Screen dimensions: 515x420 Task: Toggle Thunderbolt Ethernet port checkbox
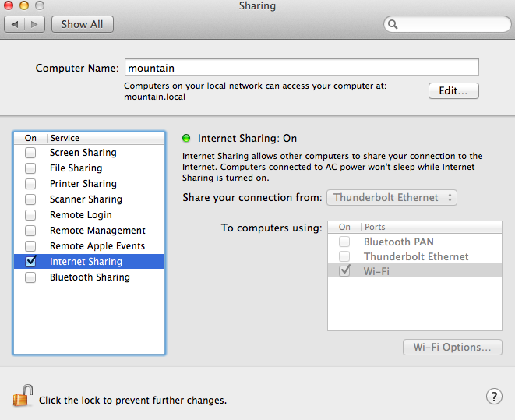click(344, 256)
